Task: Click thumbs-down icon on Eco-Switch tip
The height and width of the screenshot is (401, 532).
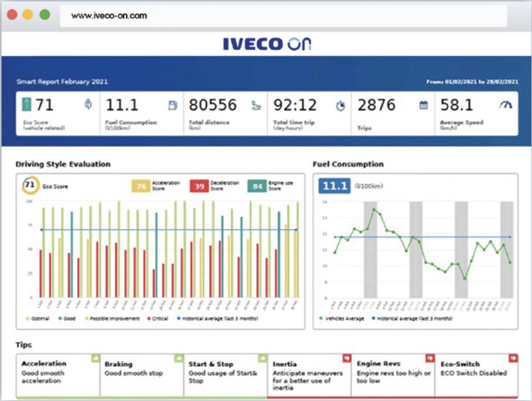Action: tap(513, 358)
